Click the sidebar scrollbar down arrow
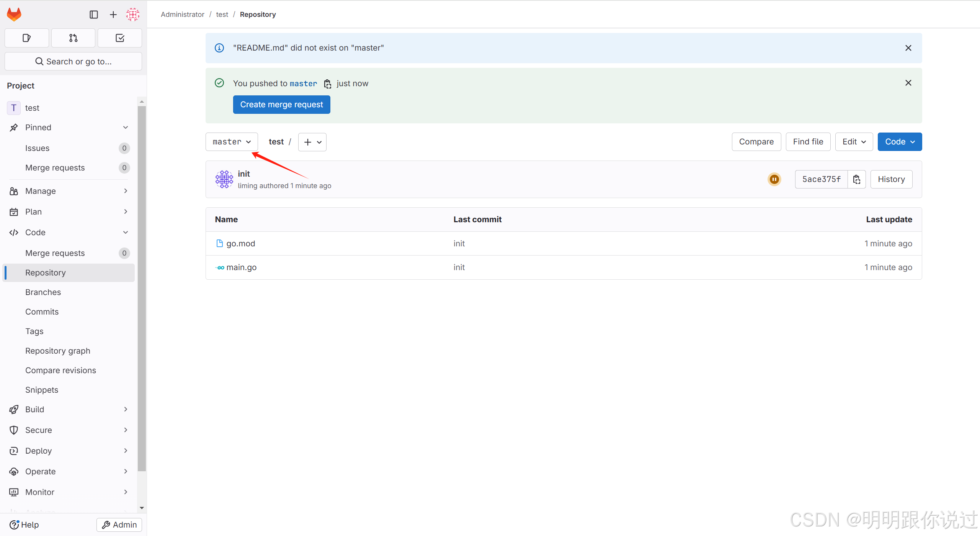Viewport: 980px width, 536px height. pyautogui.click(x=142, y=508)
